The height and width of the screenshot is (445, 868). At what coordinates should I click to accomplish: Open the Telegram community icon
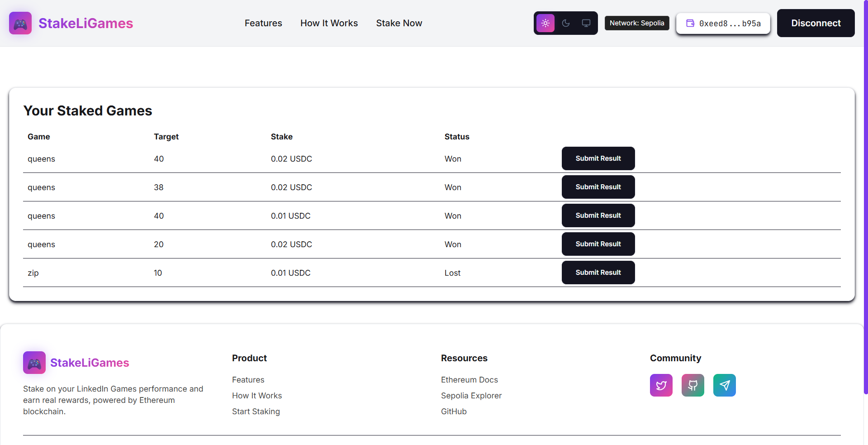[724, 385]
